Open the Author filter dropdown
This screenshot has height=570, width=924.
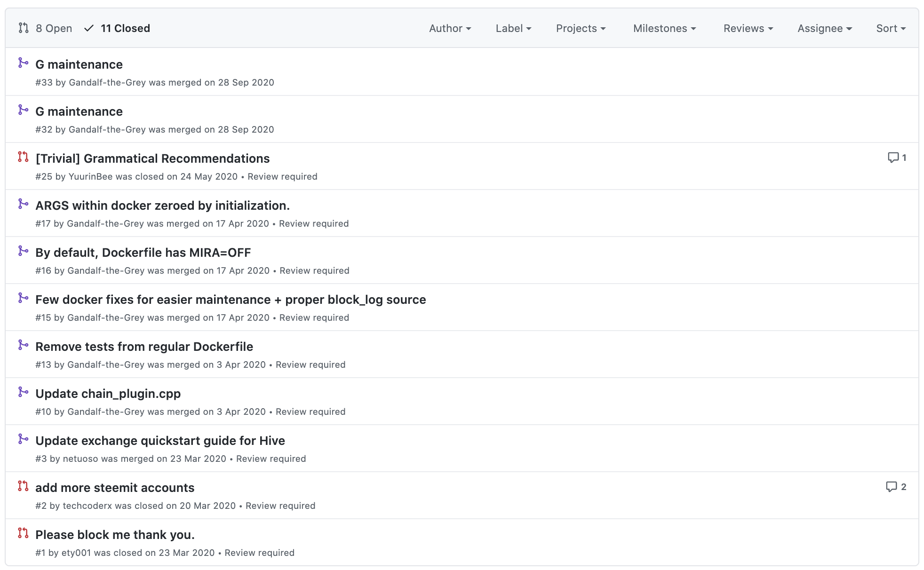click(x=450, y=28)
